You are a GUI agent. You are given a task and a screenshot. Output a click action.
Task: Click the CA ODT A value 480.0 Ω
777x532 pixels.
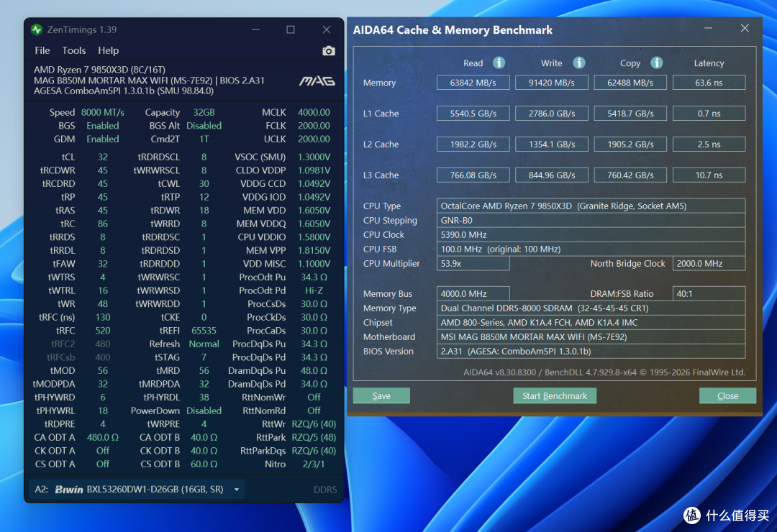click(x=103, y=437)
